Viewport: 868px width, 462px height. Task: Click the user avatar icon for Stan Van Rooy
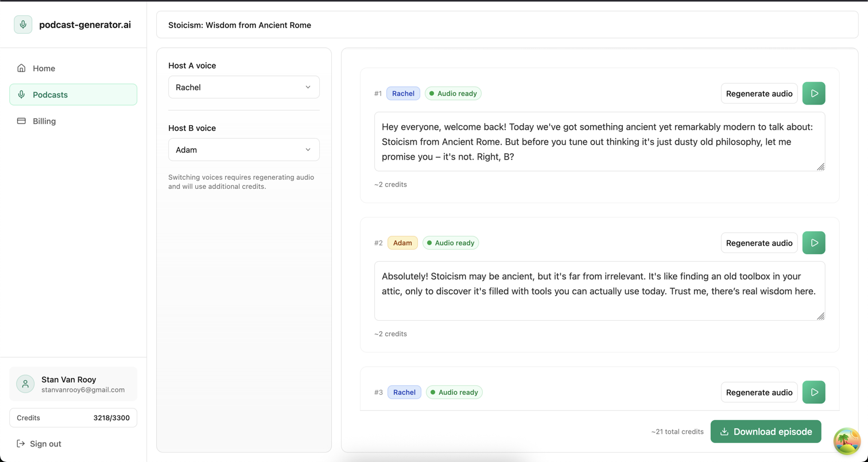tap(25, 384)
